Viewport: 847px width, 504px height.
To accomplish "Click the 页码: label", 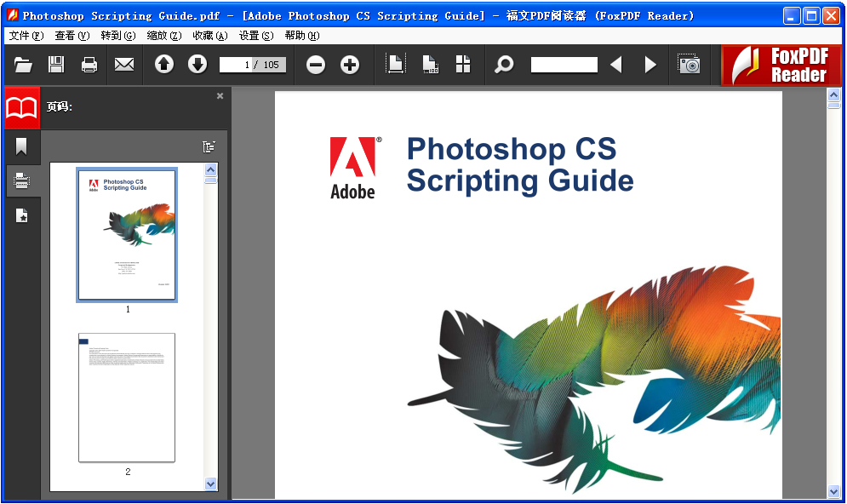I will [x=59, y=106].
